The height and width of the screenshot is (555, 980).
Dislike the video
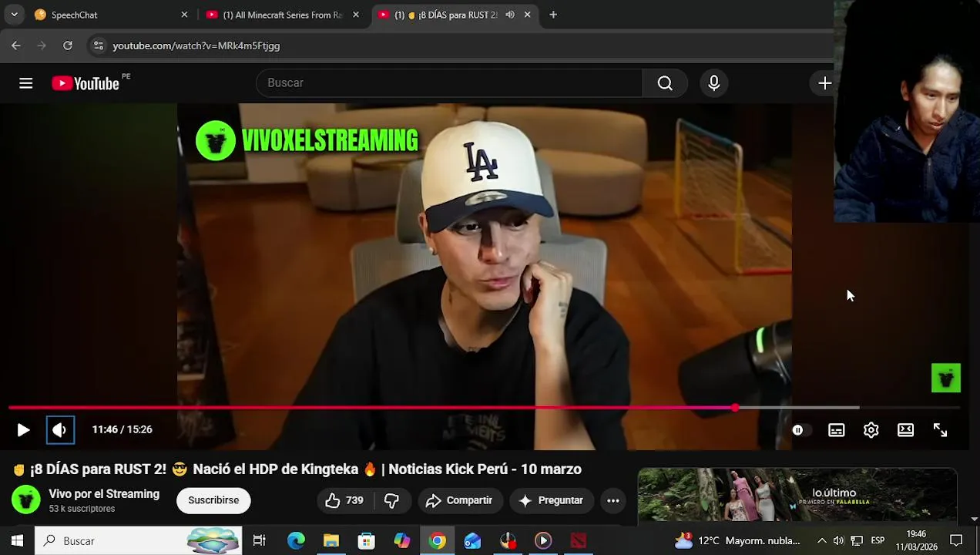(391, 500)
